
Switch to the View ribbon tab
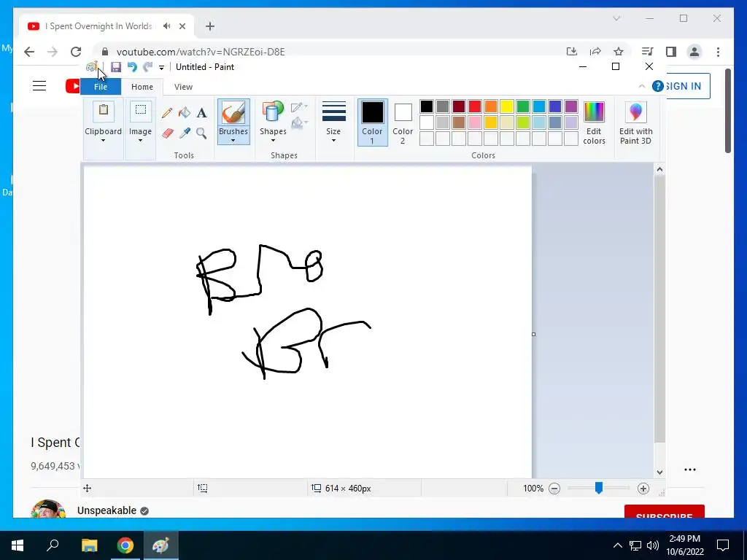(x=183, y=87)
